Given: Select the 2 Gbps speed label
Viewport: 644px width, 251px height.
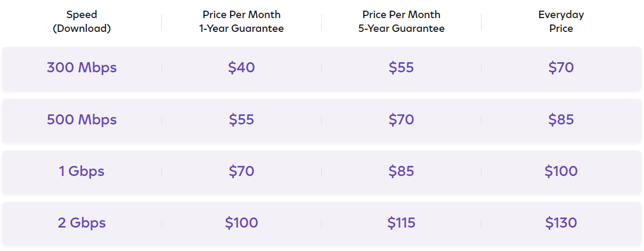Looking at the screenshot, I should pyautogui.click(x=81, y=223).
